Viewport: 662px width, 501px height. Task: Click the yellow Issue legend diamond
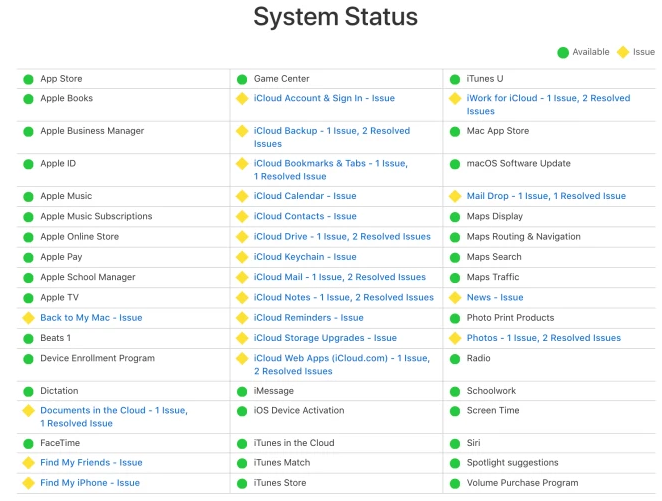(x=623, y=52)
